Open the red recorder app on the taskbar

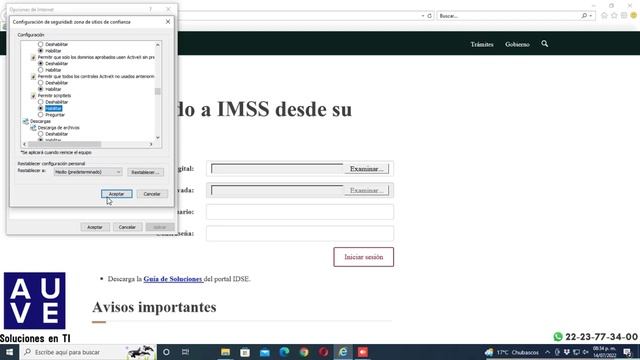point(362,352)
